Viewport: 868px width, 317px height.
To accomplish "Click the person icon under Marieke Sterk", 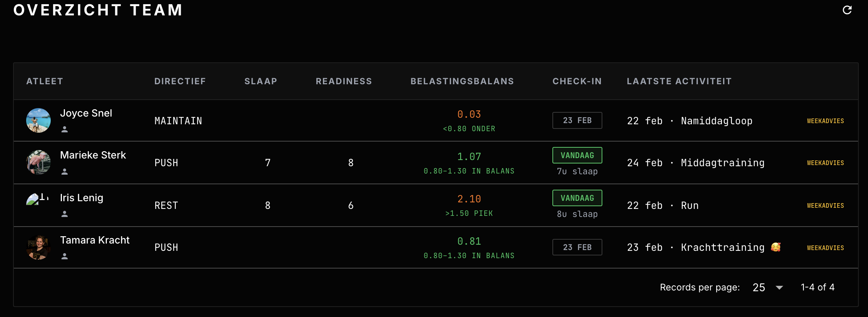I will (x=65, y=172).
